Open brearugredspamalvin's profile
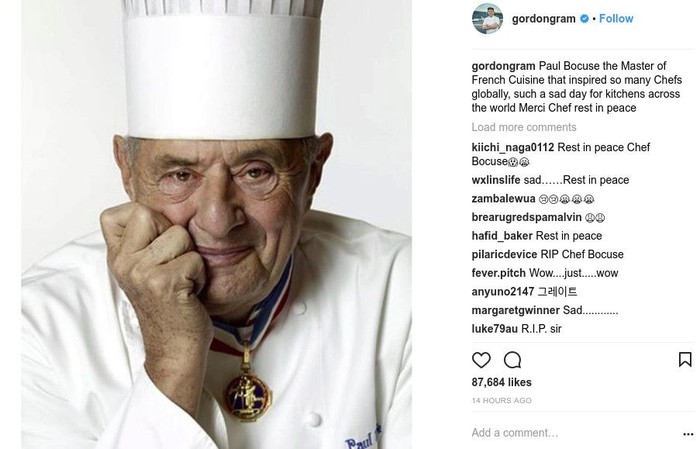The height and width of the screenshot is (449, 700). click(526, 217)
